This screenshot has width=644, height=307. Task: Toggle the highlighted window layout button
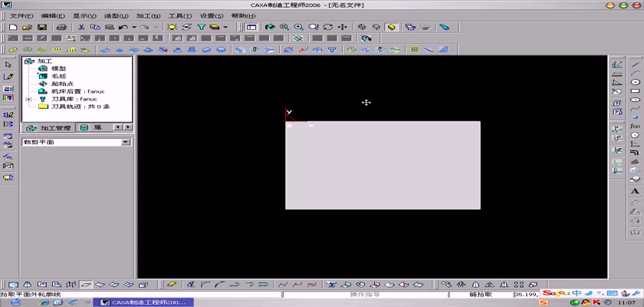pyautogui.click(x=251, y=27)
